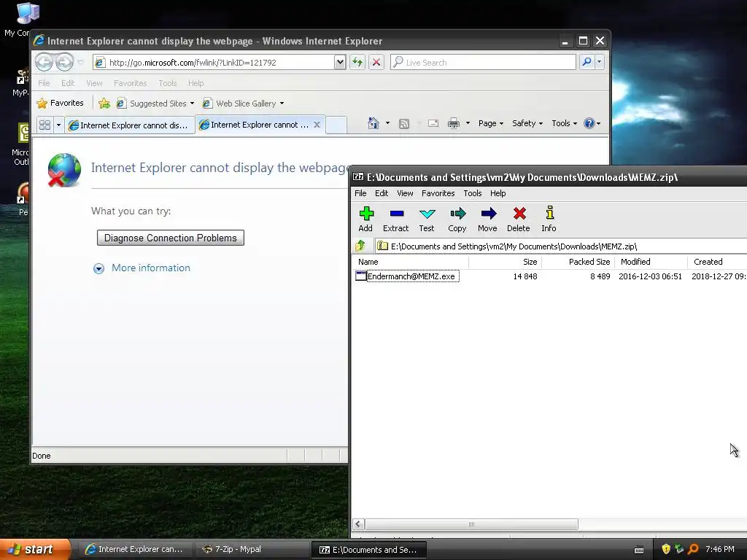This screenshot has width=747, height=560.
Task: Click the IE RSS feeds icon
Action: coord(404,124)
